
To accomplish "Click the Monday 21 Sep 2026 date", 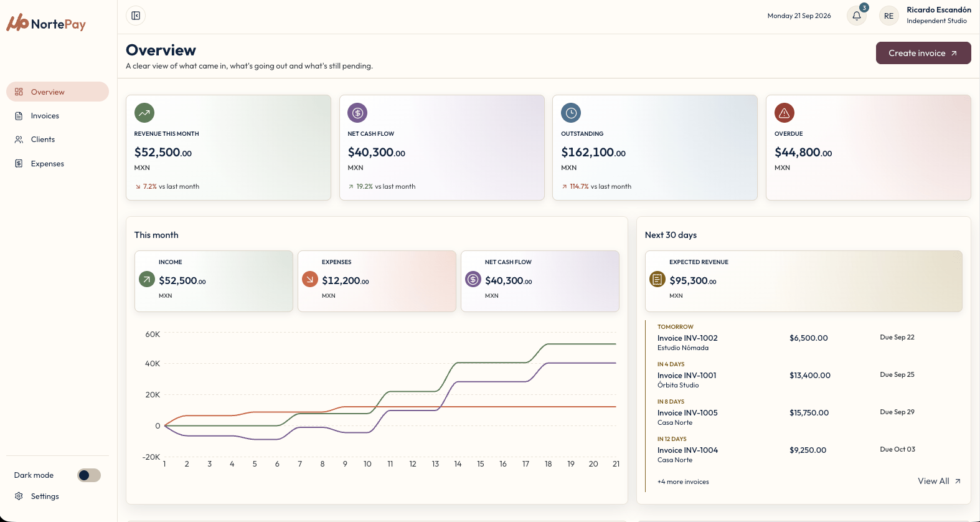I will [x=799, y=16].
